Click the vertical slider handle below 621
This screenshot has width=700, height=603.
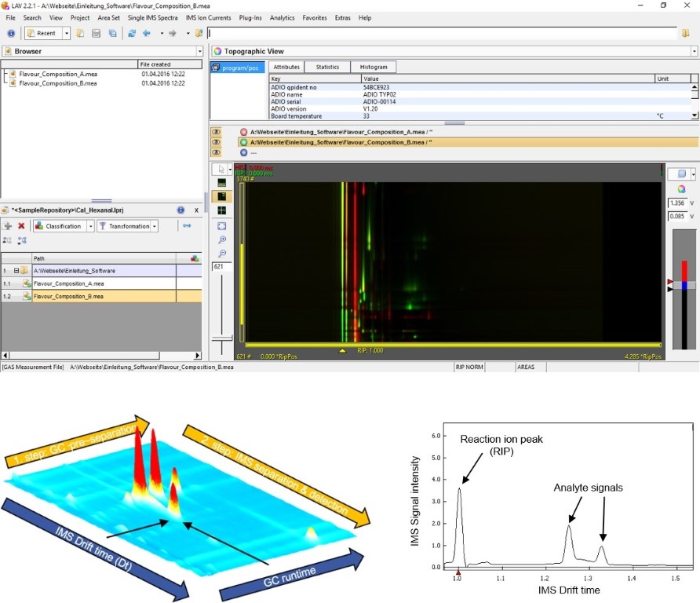(222, 338)
